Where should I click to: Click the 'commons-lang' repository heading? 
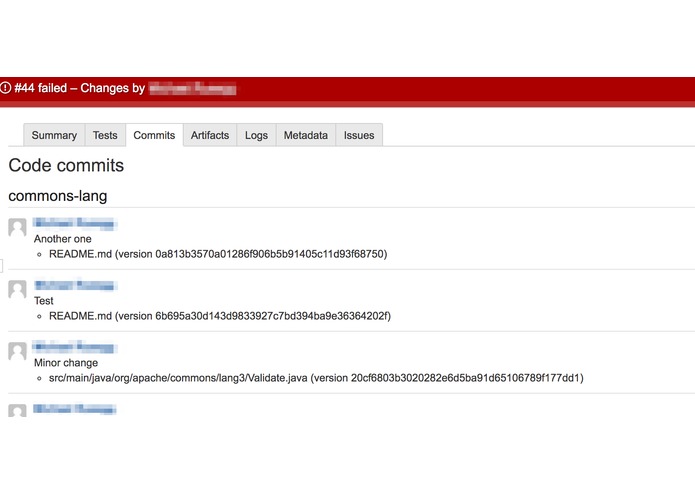(x=58, y=196)
